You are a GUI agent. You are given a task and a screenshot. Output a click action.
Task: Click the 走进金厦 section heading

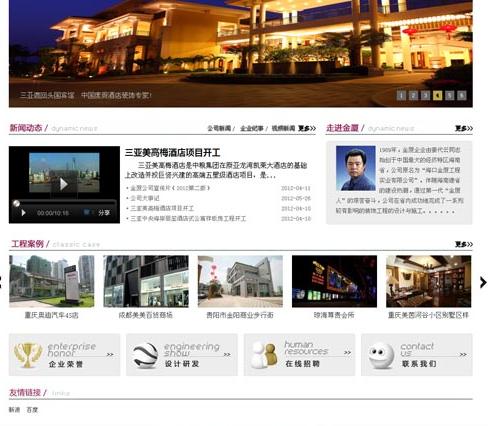coord(342,128)
